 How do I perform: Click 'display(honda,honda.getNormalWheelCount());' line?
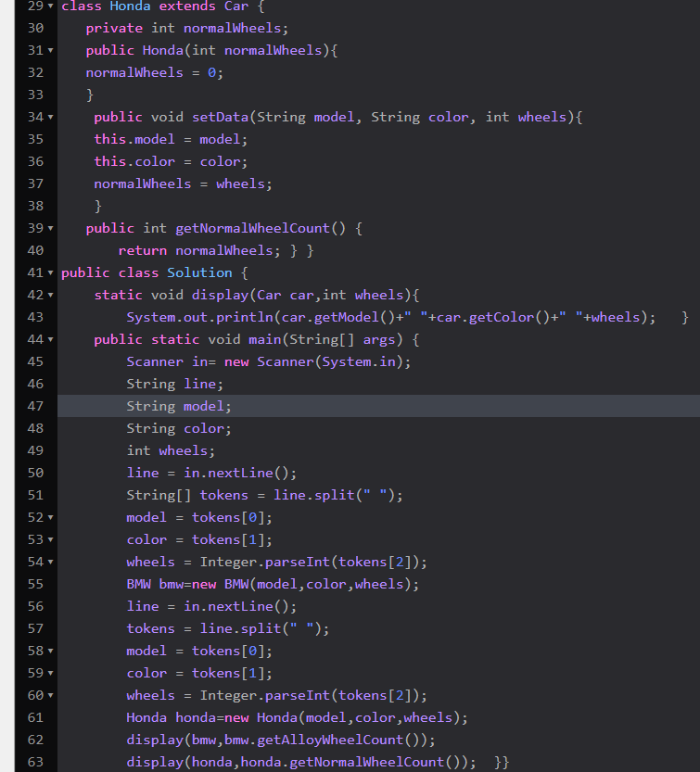[x=301, y=762]
